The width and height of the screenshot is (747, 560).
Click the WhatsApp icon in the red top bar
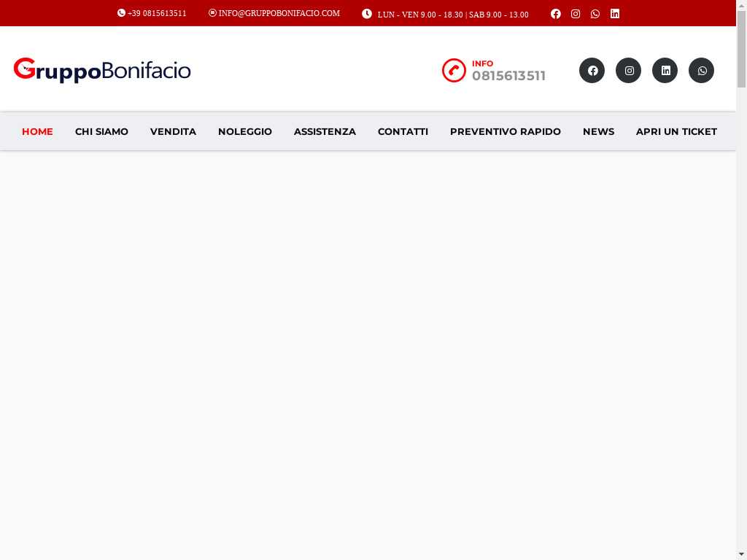pos(595,14)
